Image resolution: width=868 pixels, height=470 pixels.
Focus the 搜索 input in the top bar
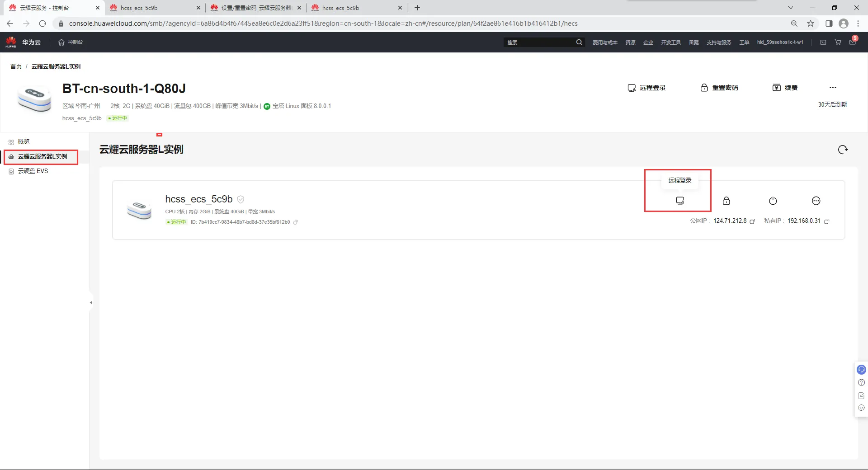pos(540,42)
